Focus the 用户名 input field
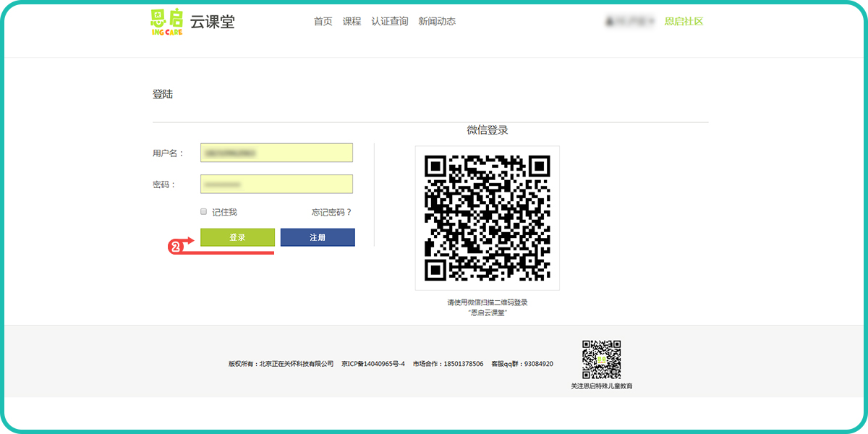The image size is (868, 434). (276, 153)
